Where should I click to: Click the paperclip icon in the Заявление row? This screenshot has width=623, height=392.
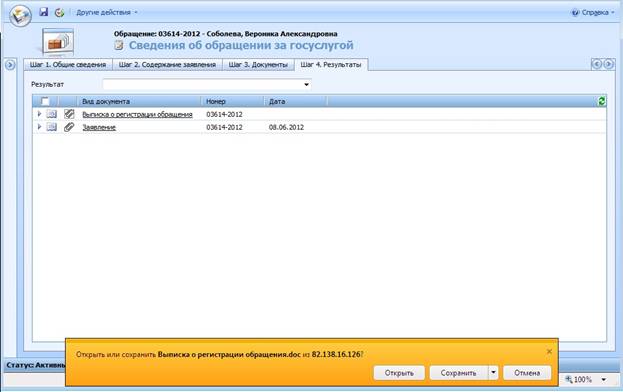pyautogui.click(x=69, y=127)
